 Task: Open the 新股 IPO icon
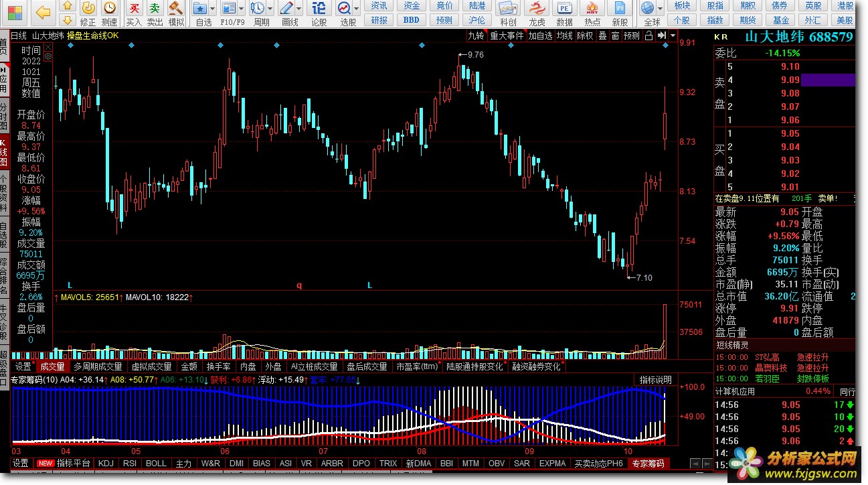[x=620, y=9]
